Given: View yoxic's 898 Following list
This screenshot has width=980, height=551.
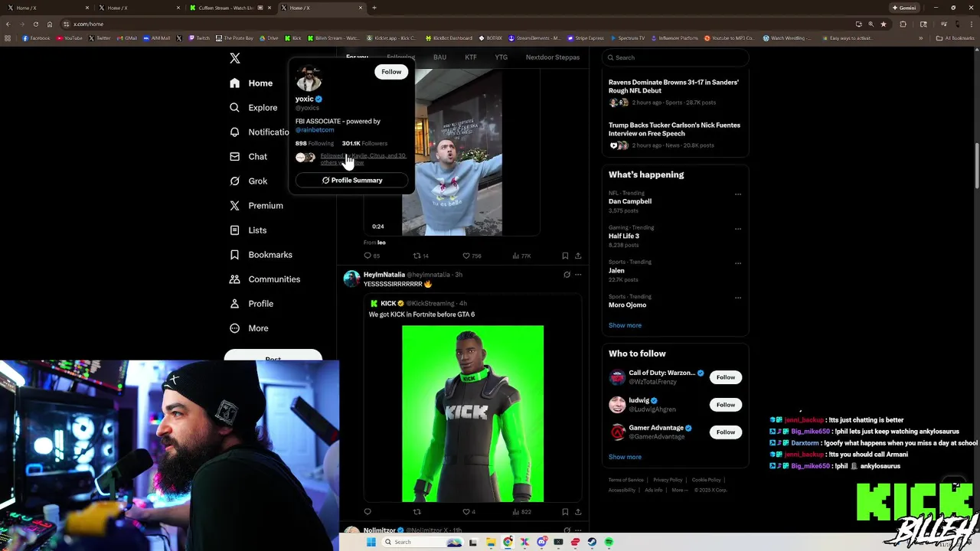Looking at the screenshot, I should pos(315,143).
